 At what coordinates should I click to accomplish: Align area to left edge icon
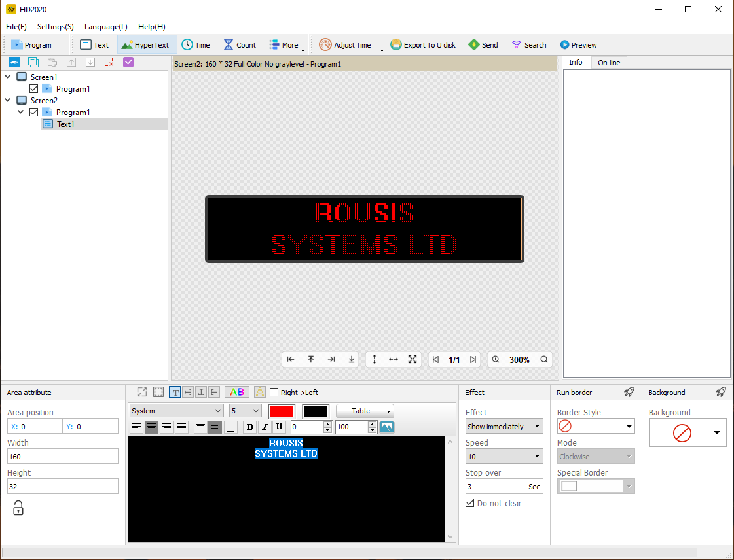[291, 359]
